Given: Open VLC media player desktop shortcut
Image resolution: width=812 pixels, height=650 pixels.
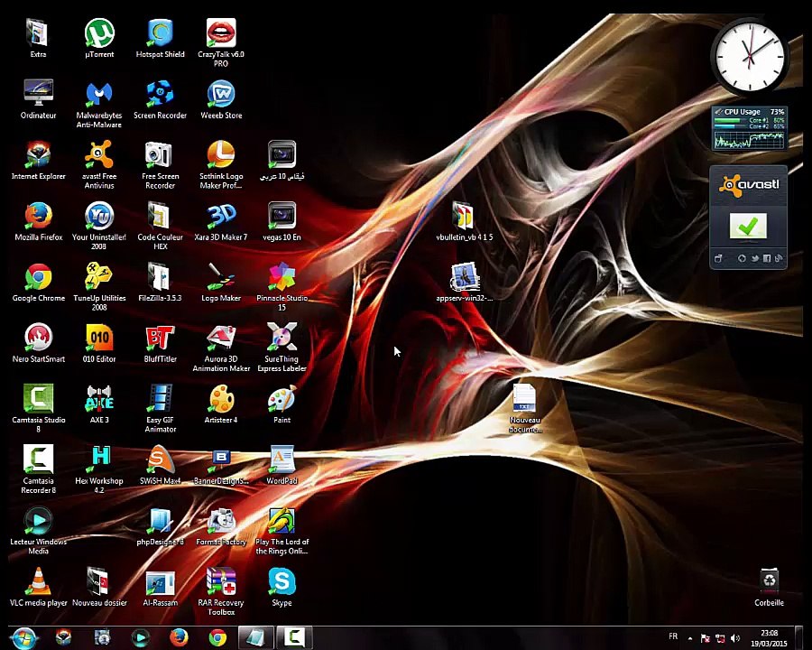Looking at the screenshot, I should click(38, 586).
